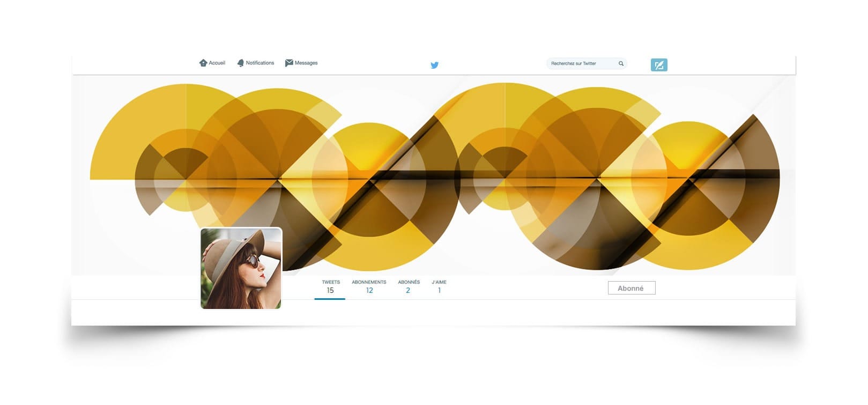Click the search magnifier icon
The width and height of the screenshot is (868, 405).
pyautogui.click(x=621, y=64)
